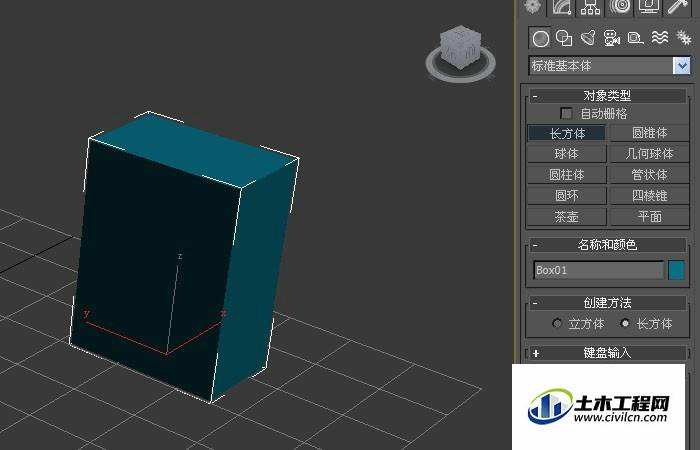Choose the 立方体 creation method

(x=557, y=323)
